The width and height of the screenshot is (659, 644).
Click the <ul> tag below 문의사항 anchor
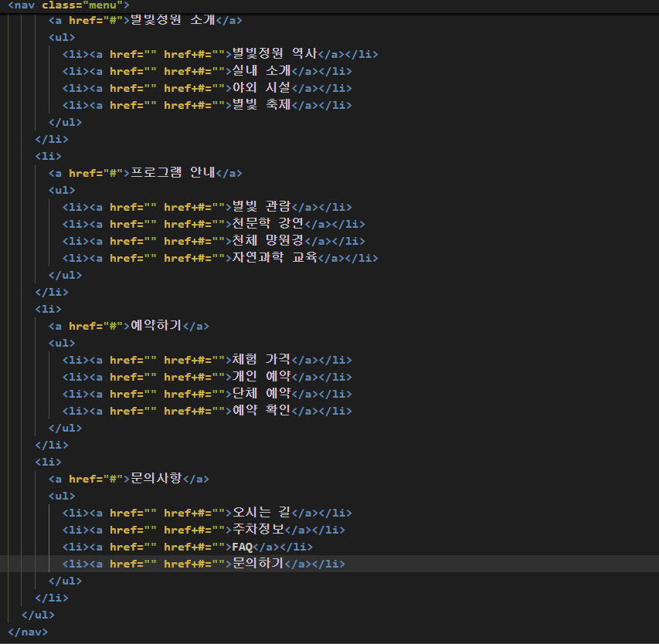(x=62, y=496)
